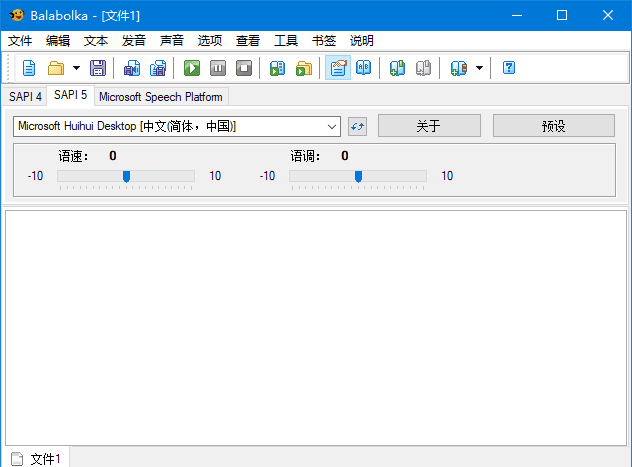Open the 声音 menu
The image size is (632, 467).
[172, 41]
